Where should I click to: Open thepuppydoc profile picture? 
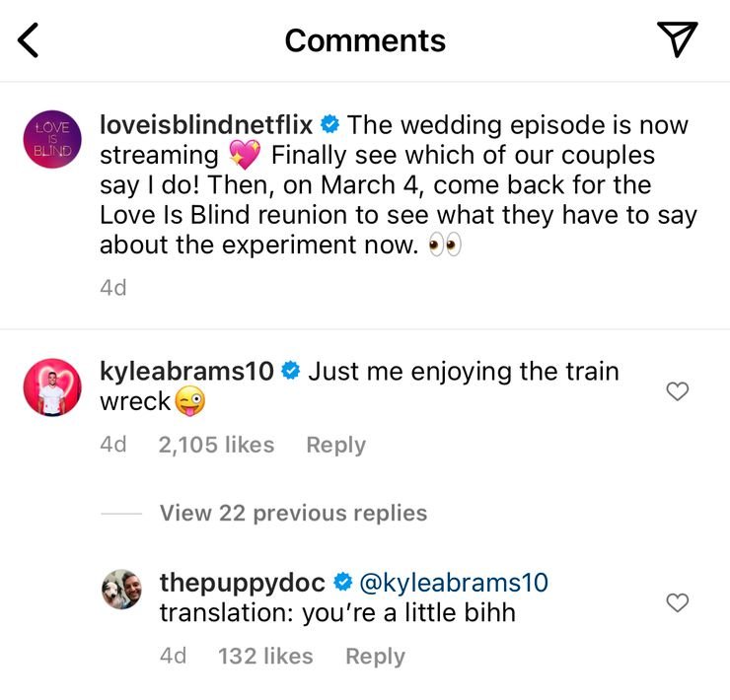[x=122, y=589]
